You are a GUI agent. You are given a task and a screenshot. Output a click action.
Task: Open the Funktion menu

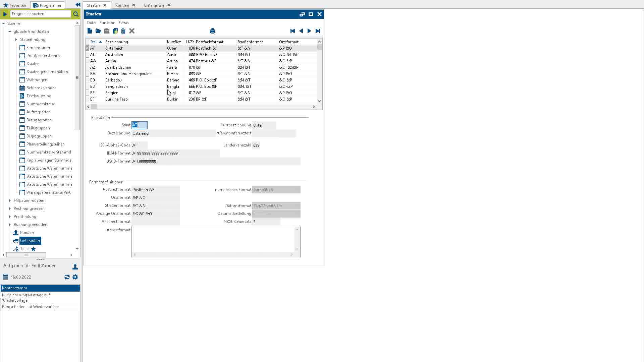[x=107, y=23]
